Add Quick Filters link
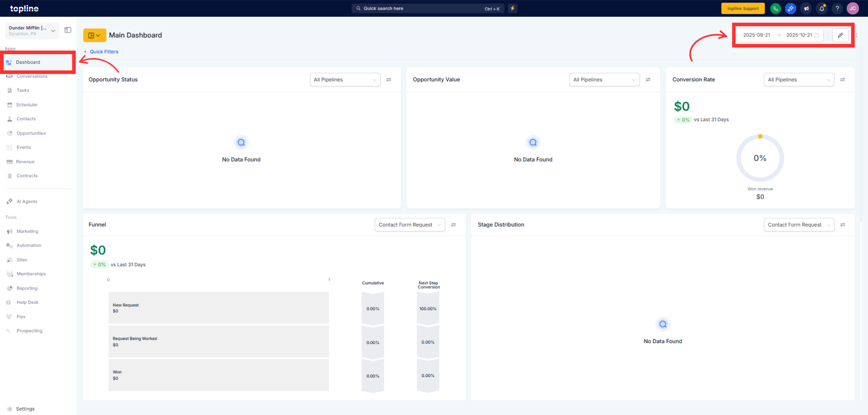 101,52
